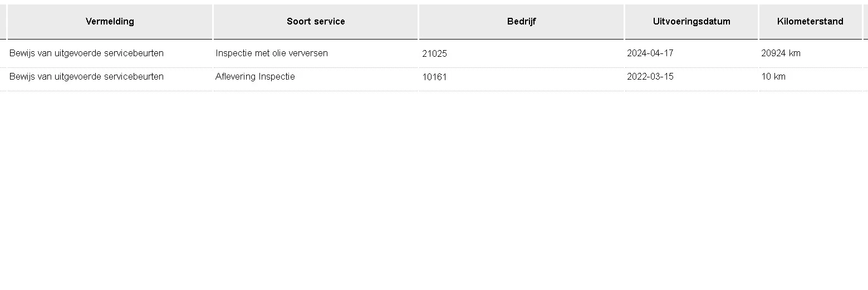
Task: Select the 'Aflevering Inspectie' service cell
Action: pyautogui.click(x=255, y=77)
